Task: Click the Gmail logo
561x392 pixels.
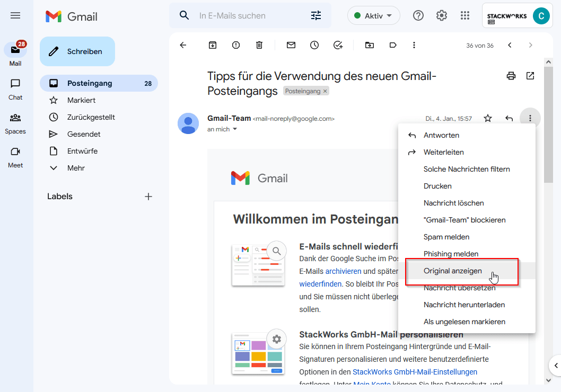Action: click(72, 16)
